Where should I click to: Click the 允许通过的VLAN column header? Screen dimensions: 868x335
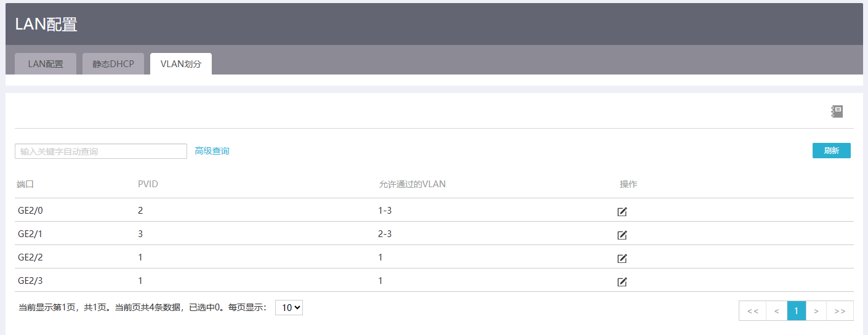point(412,185)
